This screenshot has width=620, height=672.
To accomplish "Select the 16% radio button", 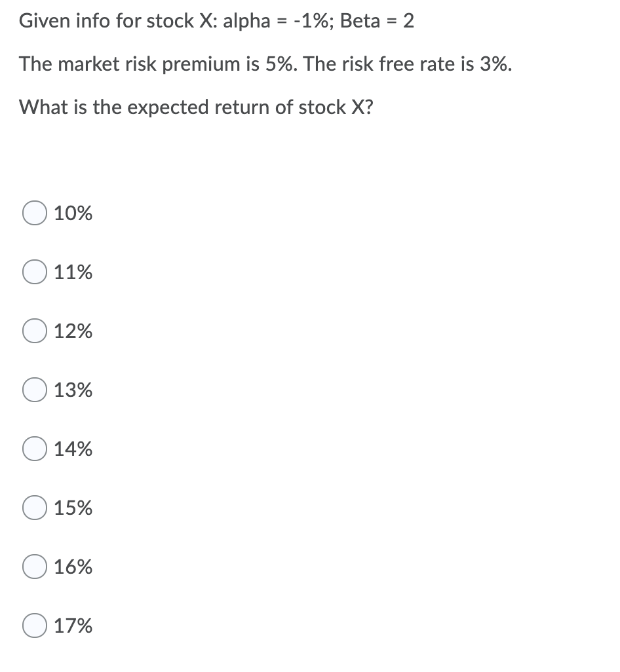I will coord(34,567).
